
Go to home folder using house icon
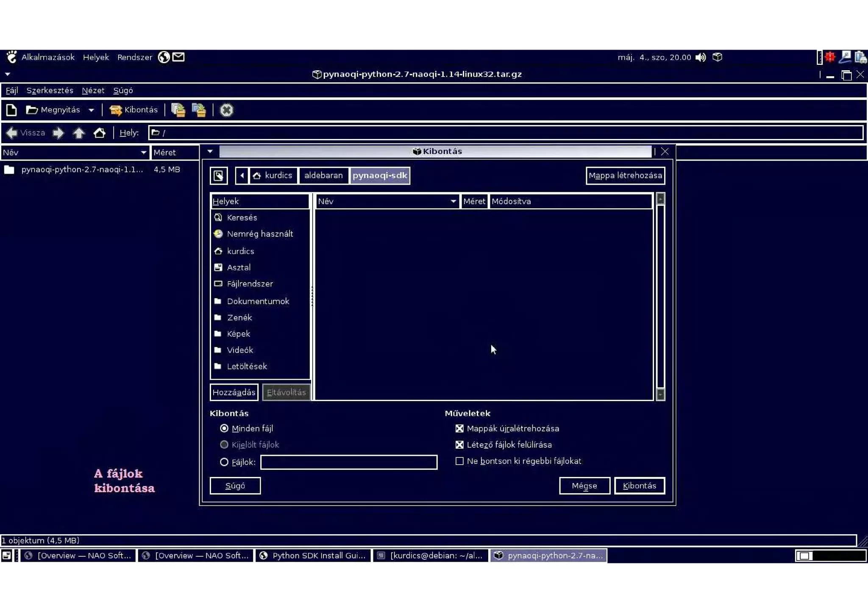click(x=100, y=133)
